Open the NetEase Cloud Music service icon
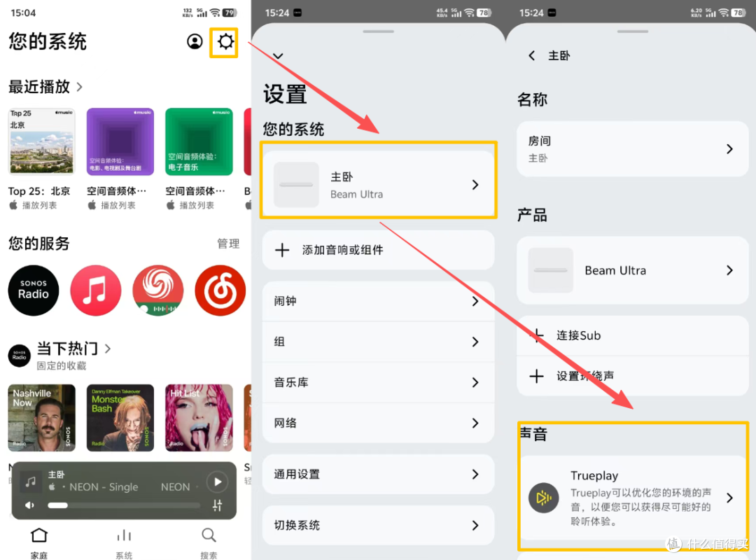Viewport: 756px width, 560px height. click(x=220, y=290)
